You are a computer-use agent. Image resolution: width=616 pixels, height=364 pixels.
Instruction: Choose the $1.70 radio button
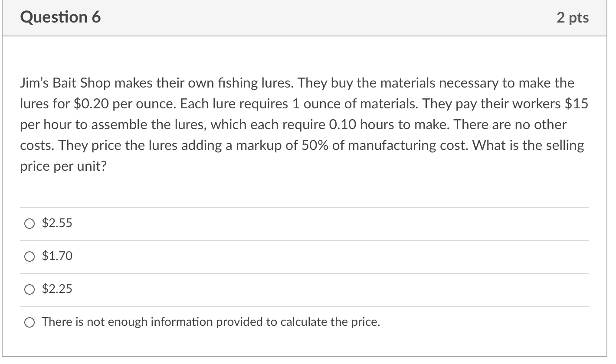tap(29, 257)
